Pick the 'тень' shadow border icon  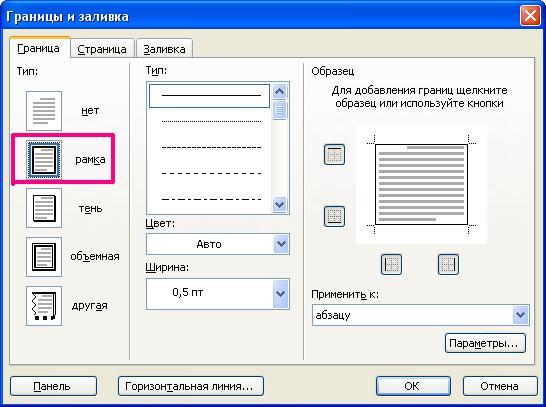click(x=44, y=208)
